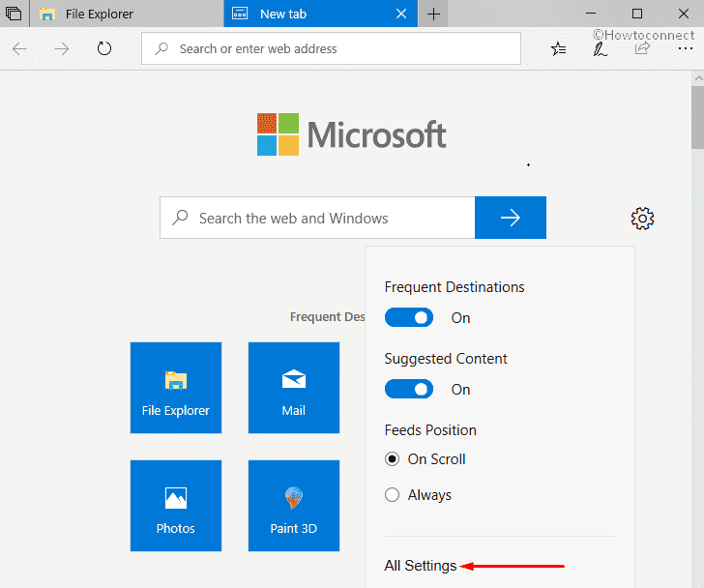Click the address bar search field
Viewport: 704px width, 588px height.
coord(331,48)
